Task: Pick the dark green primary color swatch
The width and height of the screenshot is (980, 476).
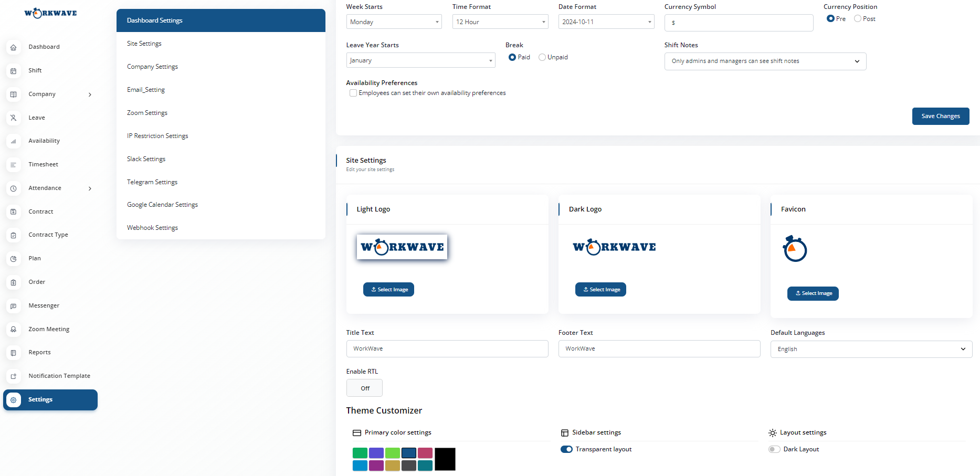Action: click(x=360, y=453)
